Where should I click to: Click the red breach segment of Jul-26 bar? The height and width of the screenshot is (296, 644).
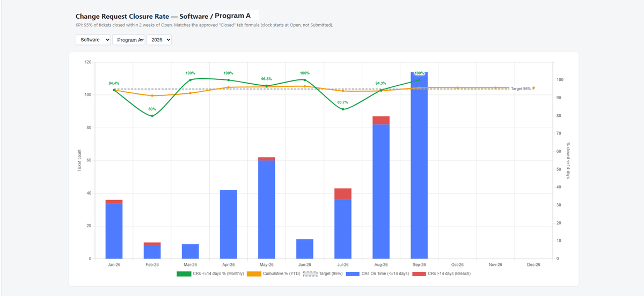pos(343,194)
